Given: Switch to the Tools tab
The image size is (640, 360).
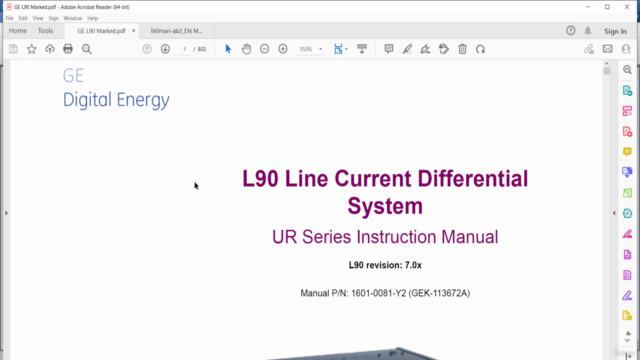Looking at the screenshot, I should point(45,31).
